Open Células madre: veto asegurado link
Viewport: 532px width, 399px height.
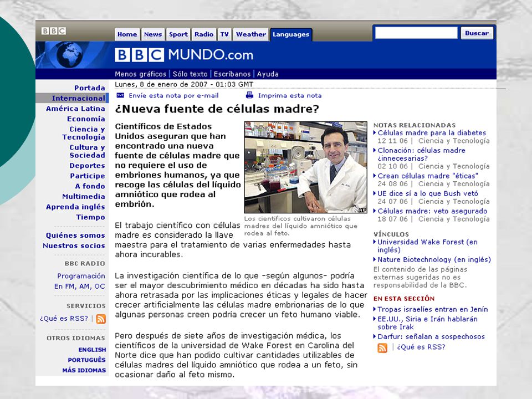coord(432,211)
